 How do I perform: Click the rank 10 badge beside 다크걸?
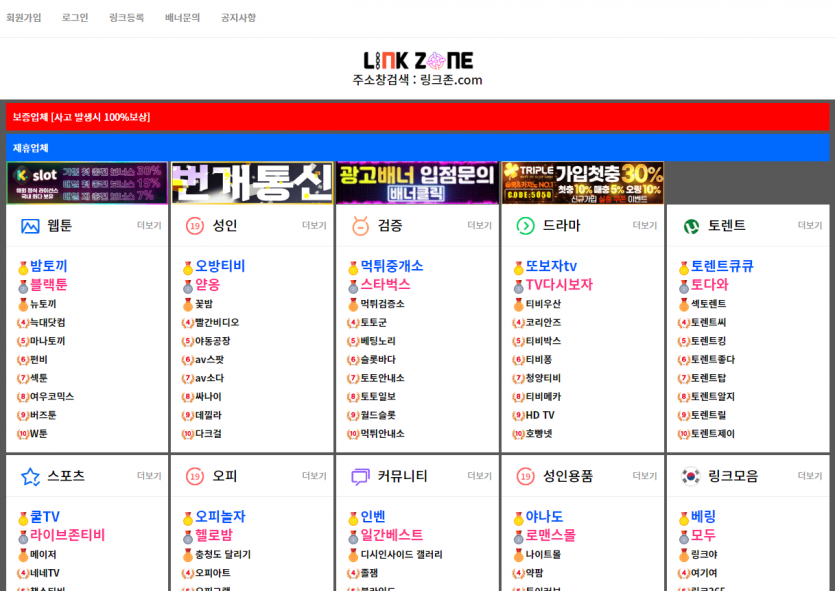click(188, 434)
